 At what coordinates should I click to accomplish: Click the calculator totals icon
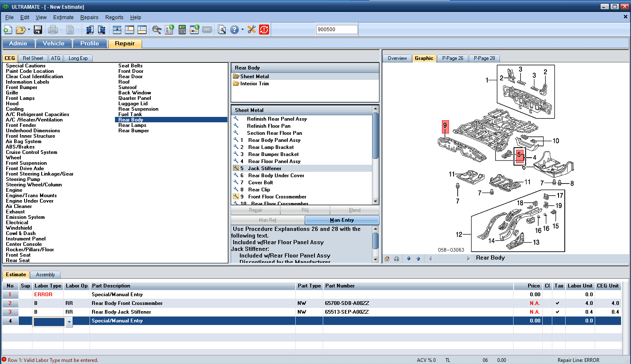coord(182,30)
